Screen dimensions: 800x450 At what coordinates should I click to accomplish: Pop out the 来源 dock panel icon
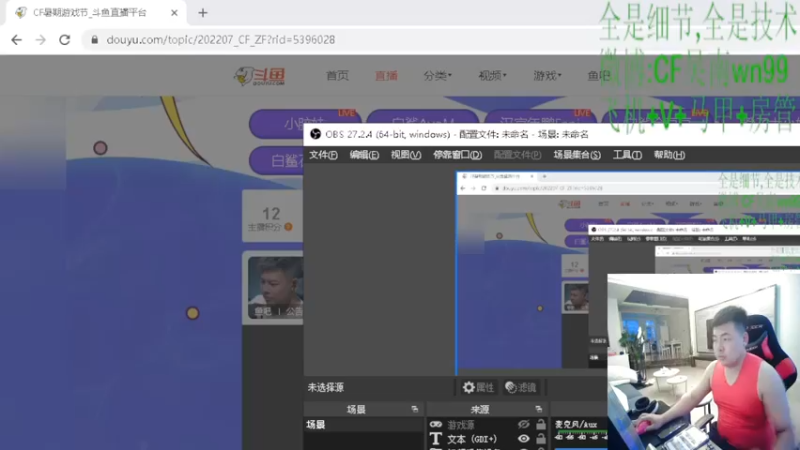click(538, 409)
